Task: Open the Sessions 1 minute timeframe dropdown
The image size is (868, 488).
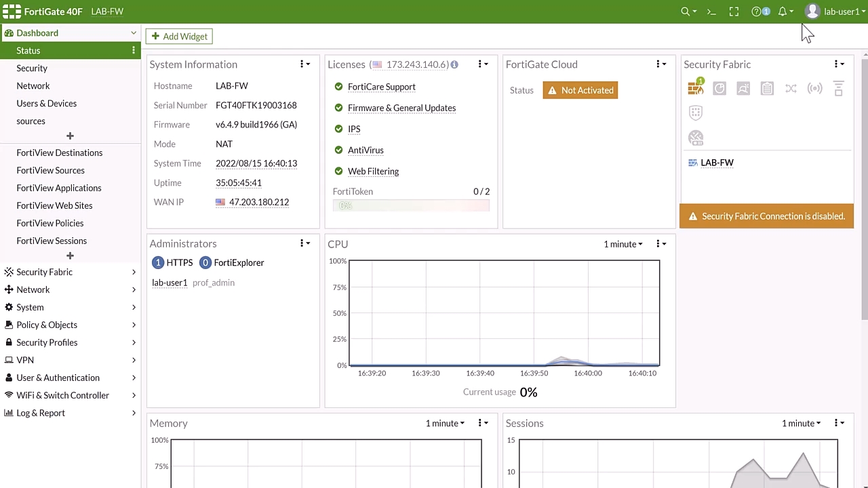Action: point(801,423)
